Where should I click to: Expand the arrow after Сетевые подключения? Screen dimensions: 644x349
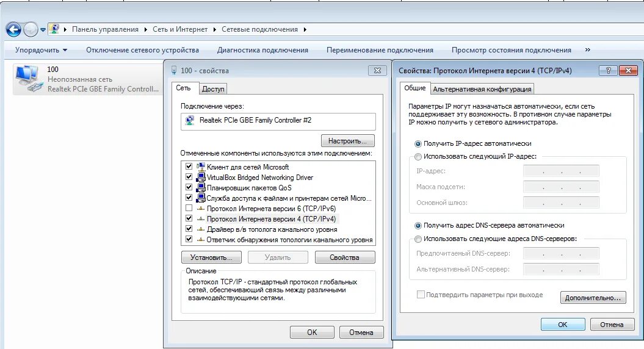click(x=305, y=29)
